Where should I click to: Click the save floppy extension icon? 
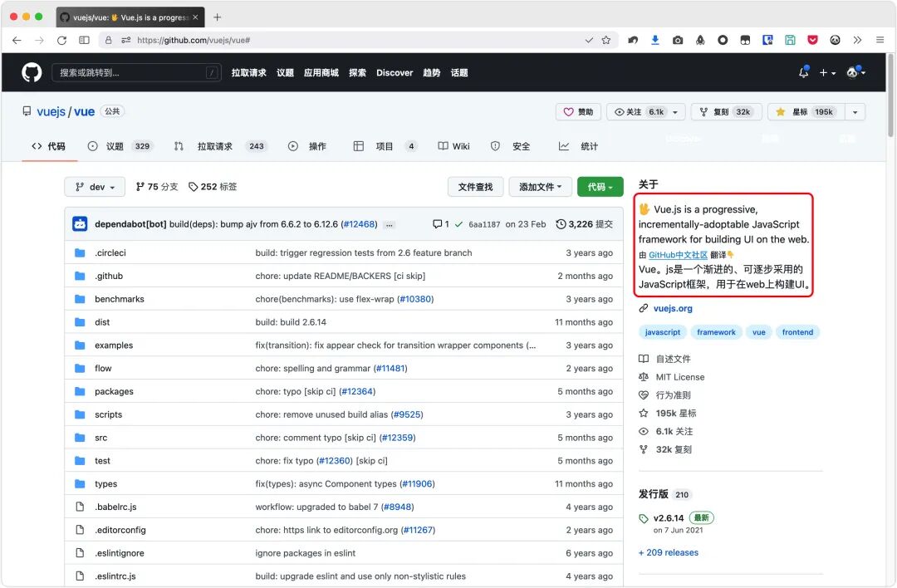pyautogui.click(x=790, y=40)
